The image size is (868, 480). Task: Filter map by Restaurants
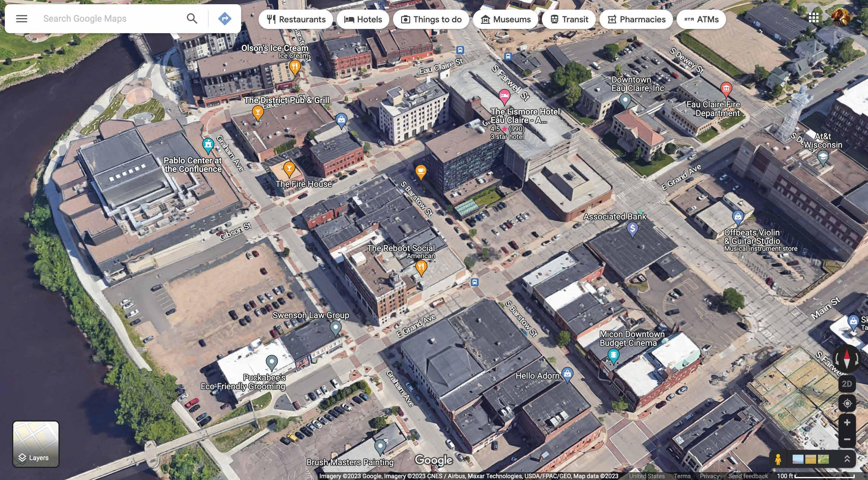click(296, 20)
